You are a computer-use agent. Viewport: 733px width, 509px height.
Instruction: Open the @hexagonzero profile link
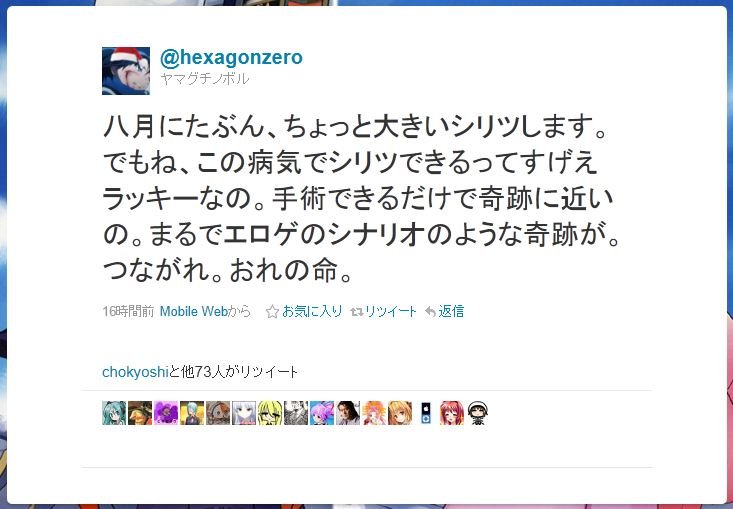[231, 57]
